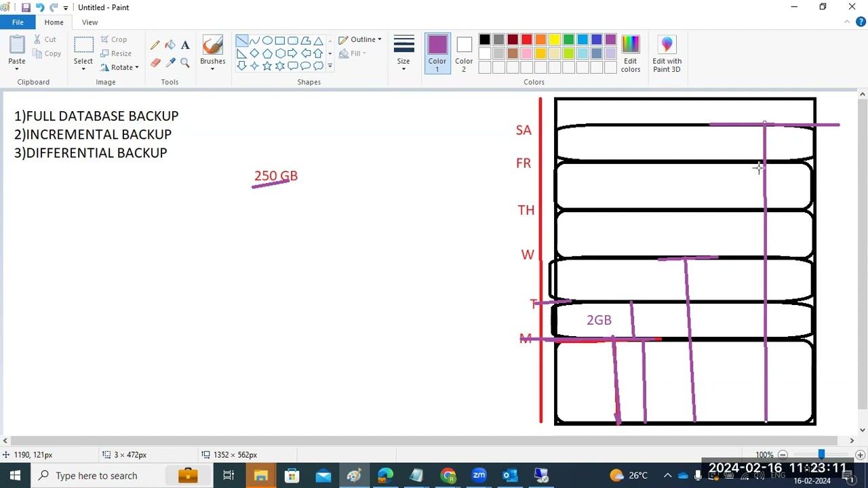Expand the Shapes gallery more arrow
Screen dimensions: 868x488
click(330, 66)
